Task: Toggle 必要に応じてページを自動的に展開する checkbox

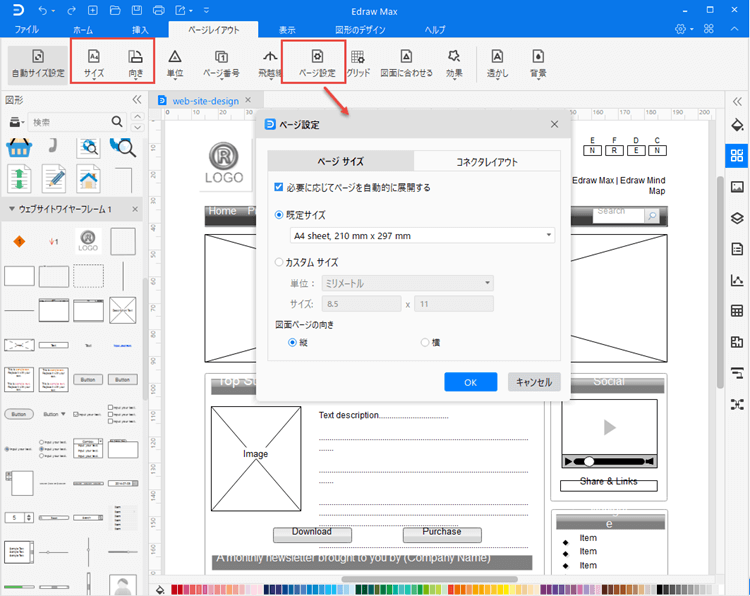Action: coord(279,187)
